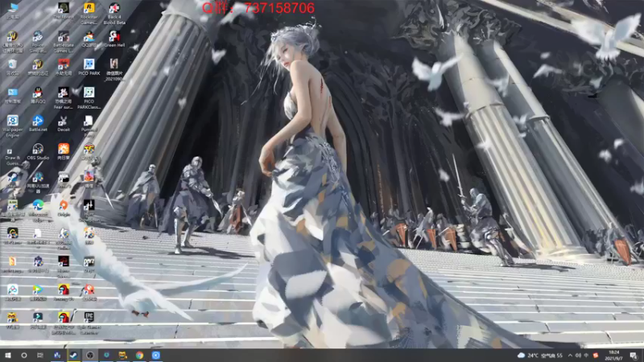Launch OBS Studio desktop shortcut
Viewport: 644px width, 362px height.
tap(38, 152)
